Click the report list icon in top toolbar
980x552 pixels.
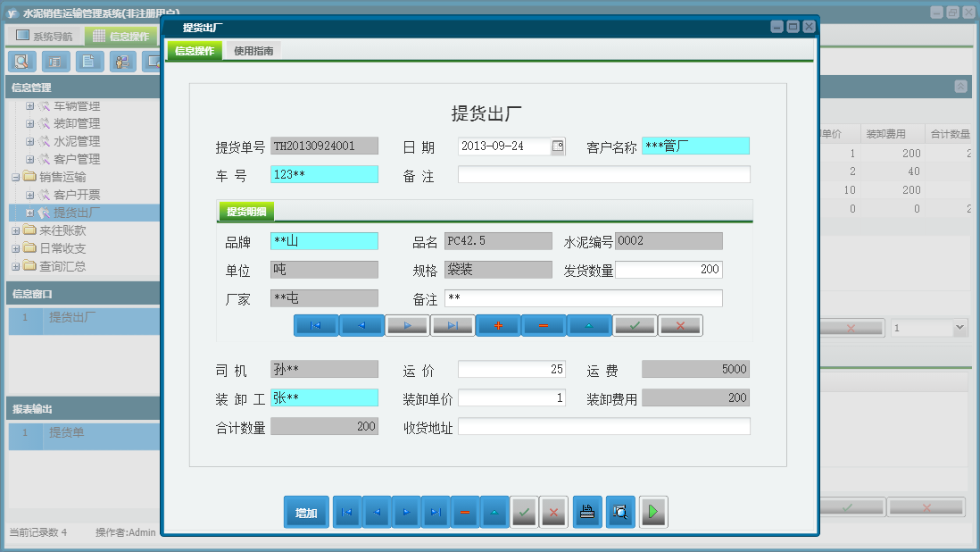point(54,62)
